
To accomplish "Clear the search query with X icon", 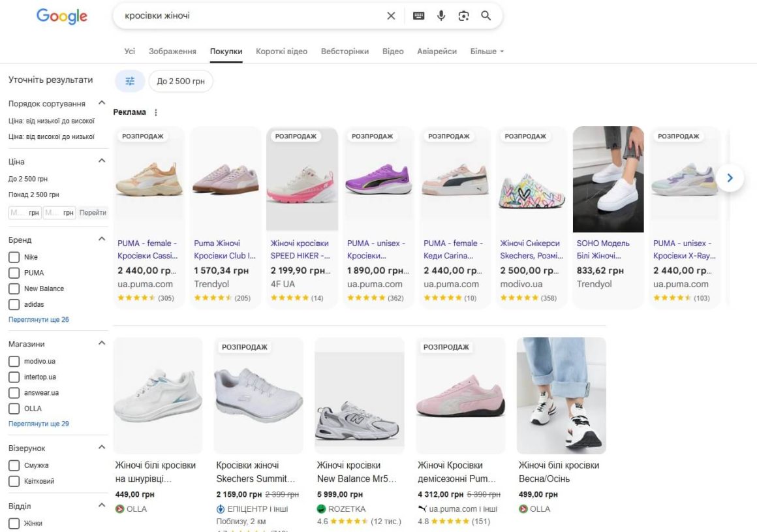I will tap(391, 16).
